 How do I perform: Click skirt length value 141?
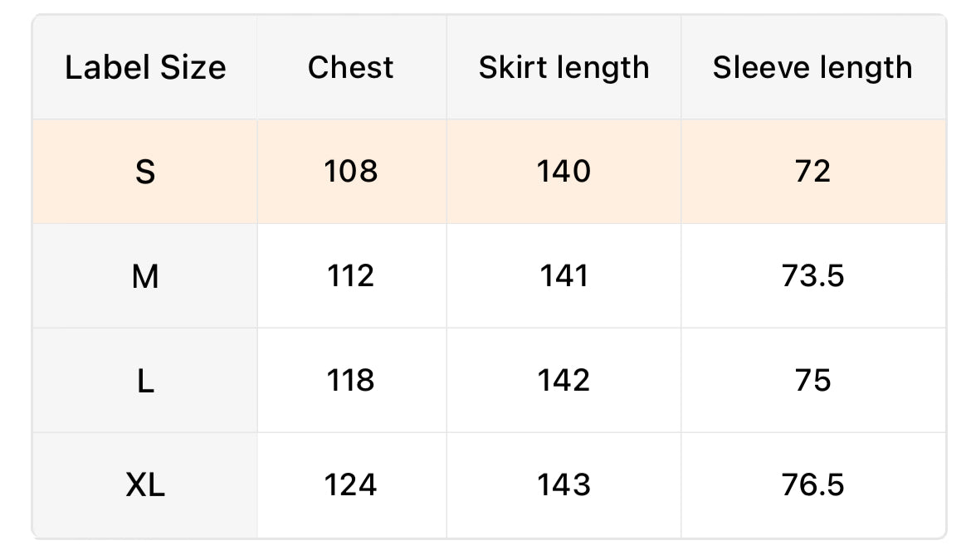564,276
